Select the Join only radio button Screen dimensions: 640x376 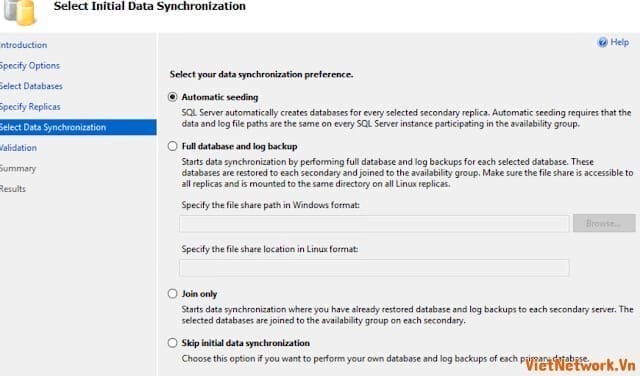click(x=173, y=294)
